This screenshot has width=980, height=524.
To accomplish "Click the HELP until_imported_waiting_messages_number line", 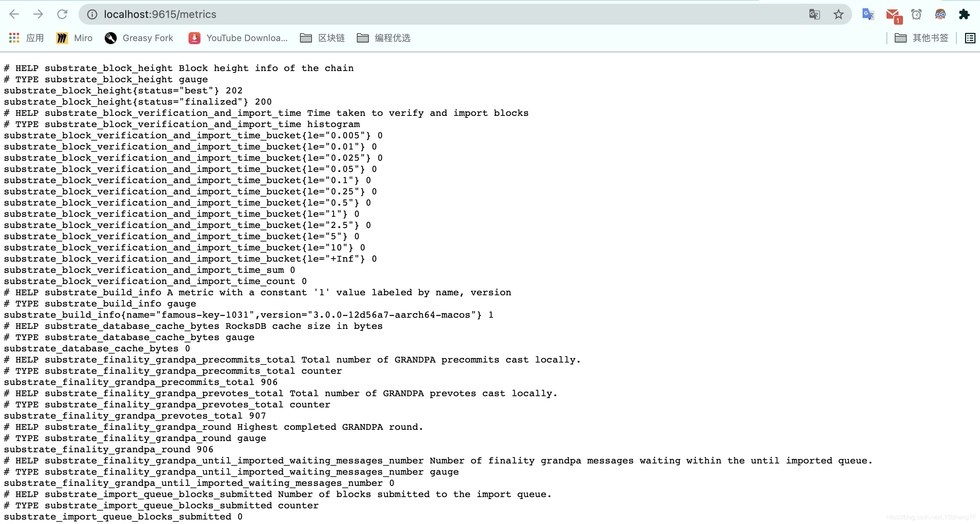I will (x=438, y=461).
